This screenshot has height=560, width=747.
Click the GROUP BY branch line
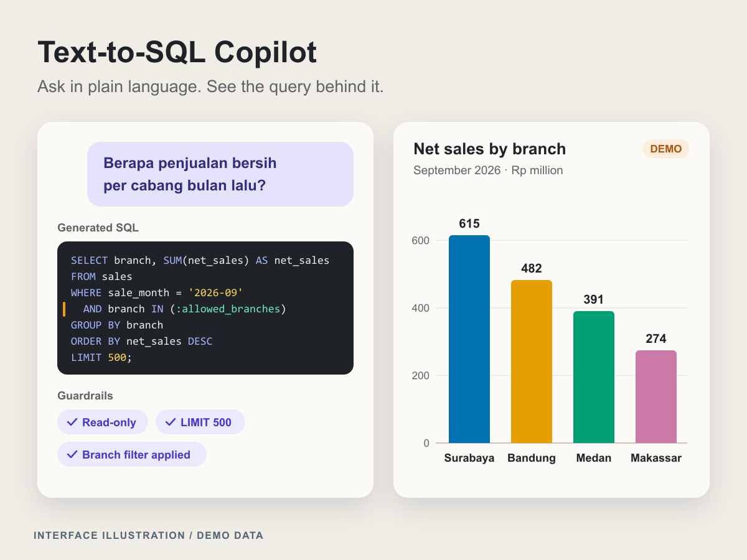click(x=117, y=325)
